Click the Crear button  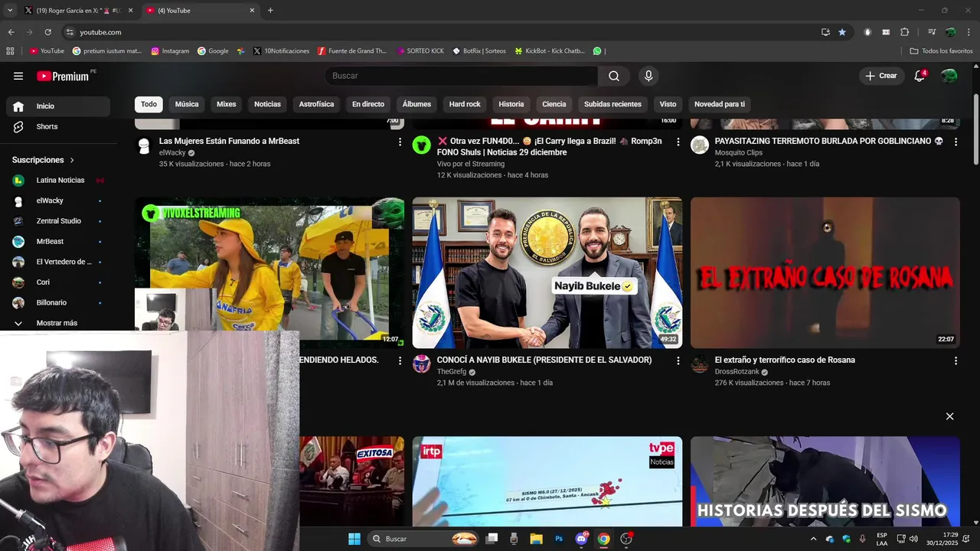[x=881, y=76]
